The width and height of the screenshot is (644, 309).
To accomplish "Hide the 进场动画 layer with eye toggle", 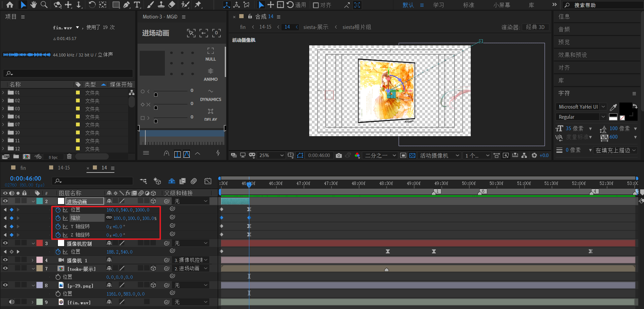I will [x=5, y=201].
